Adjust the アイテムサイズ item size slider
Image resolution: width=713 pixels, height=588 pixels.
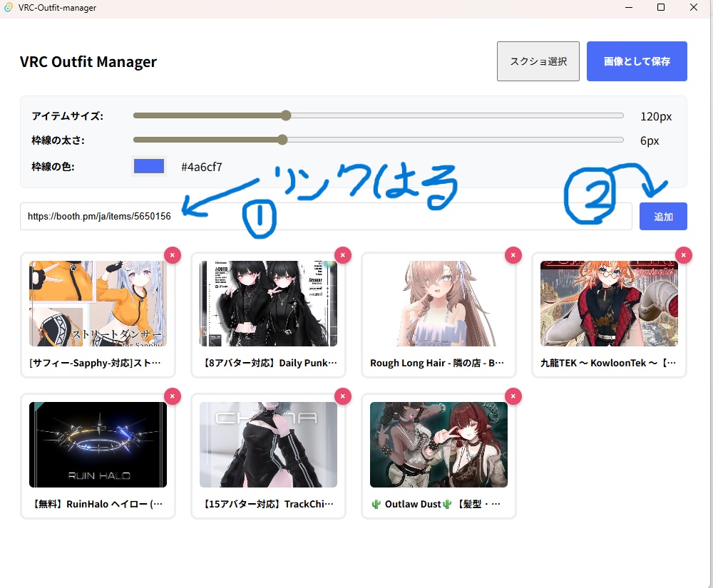286,115
